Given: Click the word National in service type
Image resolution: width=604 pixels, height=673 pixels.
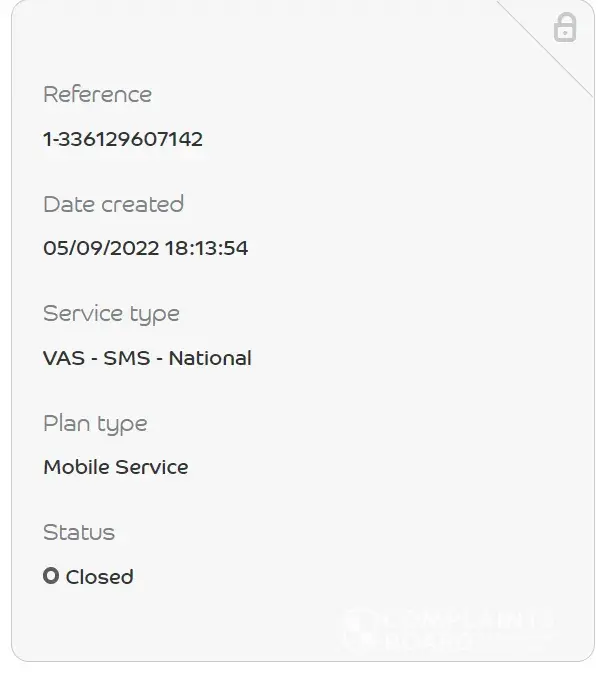Looking at the screenshot, I should click(210, 358).
